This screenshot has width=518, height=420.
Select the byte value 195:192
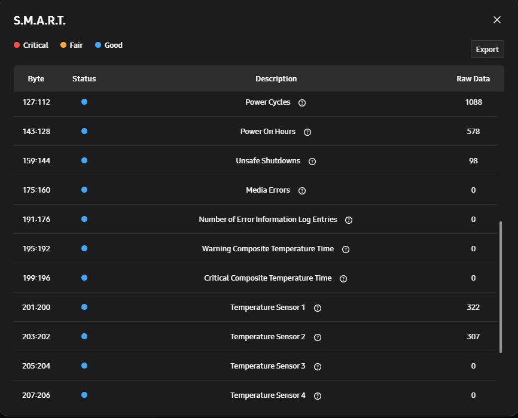(36, 249)
